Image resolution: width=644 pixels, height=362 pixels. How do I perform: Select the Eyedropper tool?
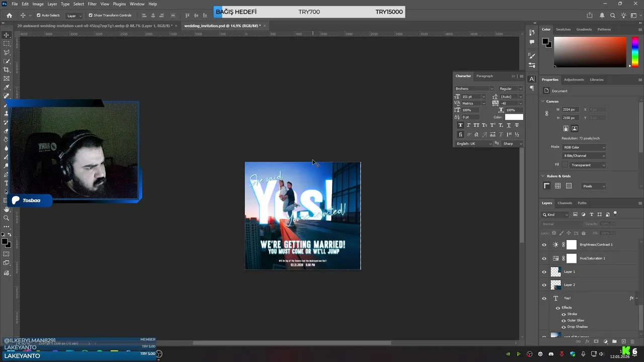(7, 87)
